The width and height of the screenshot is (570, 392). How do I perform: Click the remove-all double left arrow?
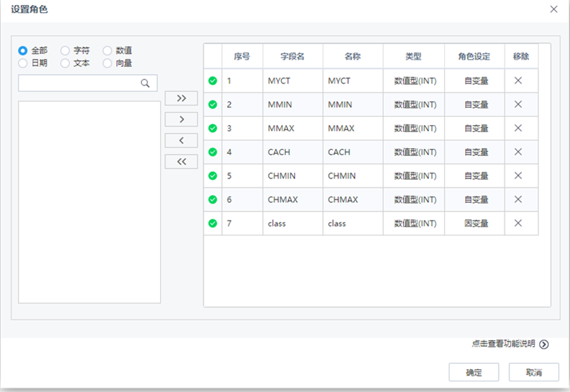(180, 161)
